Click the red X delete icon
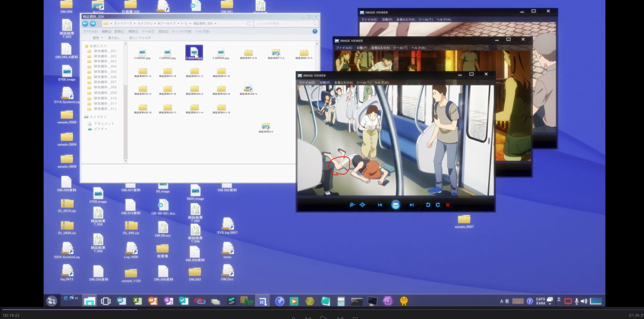Image resolution: width=644 pixels, height=319 pixels. (x=447, y=205)
